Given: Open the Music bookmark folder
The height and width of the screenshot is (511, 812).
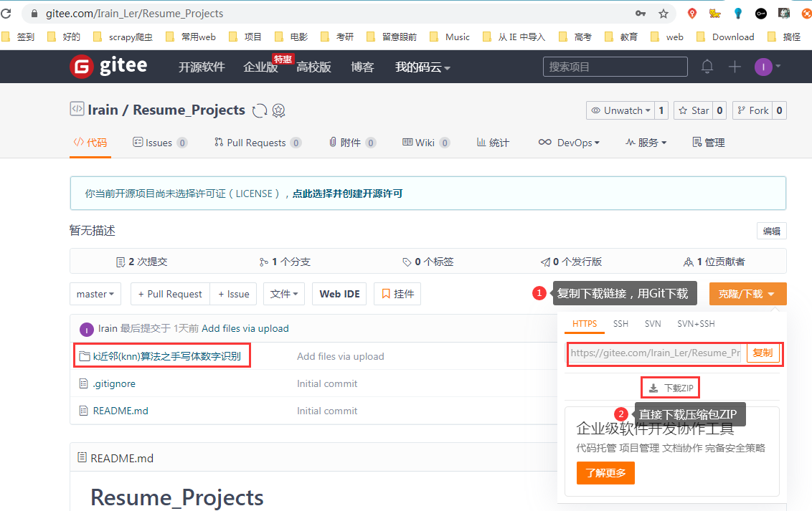Looking at the screenshot, I should 450,37.
